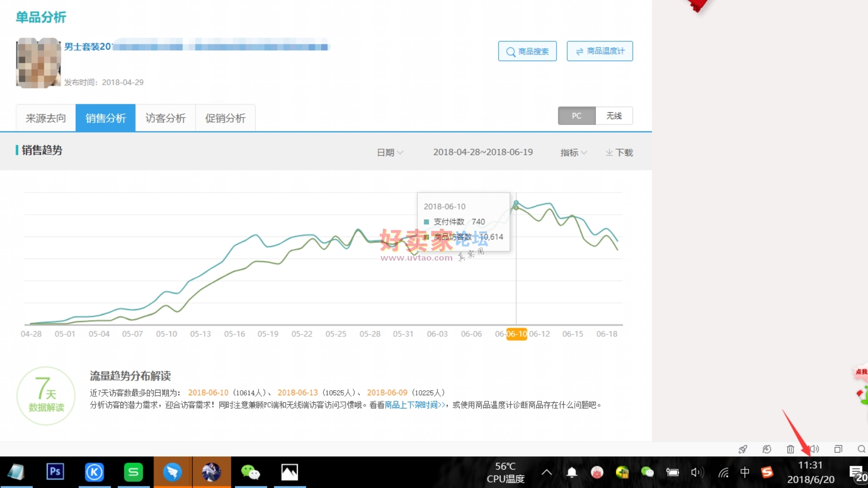The width and height of the screenshot is (868, 488).
Task: Click the notification bell in system tray
Action: click(x=572, y=472)
